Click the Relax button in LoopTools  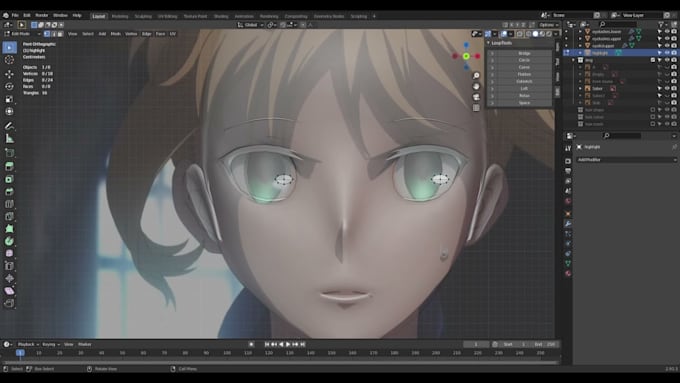pos(524,95)
